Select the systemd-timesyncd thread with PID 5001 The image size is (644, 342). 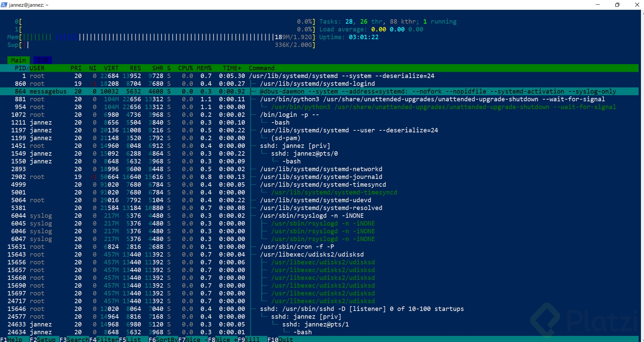[x=319, y=192]
